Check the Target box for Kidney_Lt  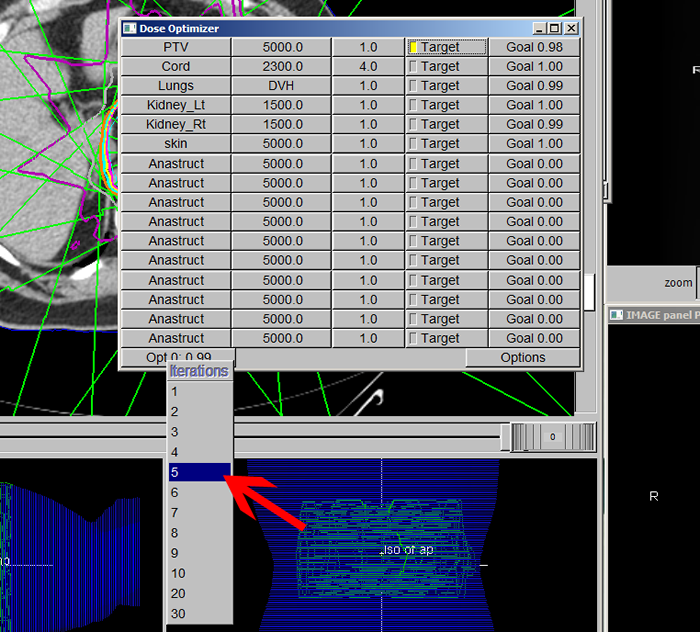tap(414, 105)
